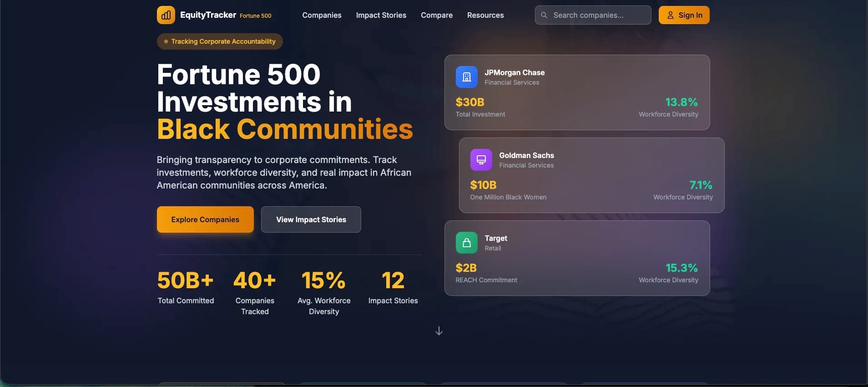Click the Goldman Sachs monitor icon
868x387 pixels.
click(x=481, y=160)
